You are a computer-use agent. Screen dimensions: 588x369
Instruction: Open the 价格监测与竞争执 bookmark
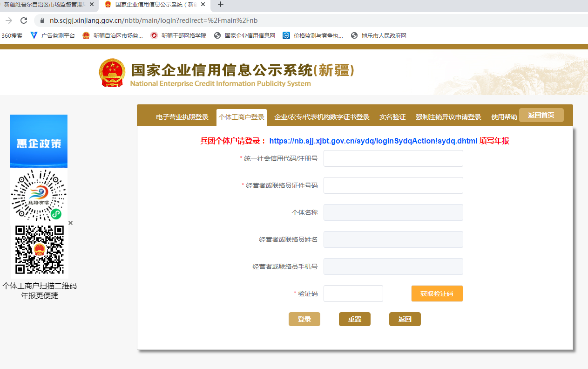pyautogui.click(x=313, y=35)
